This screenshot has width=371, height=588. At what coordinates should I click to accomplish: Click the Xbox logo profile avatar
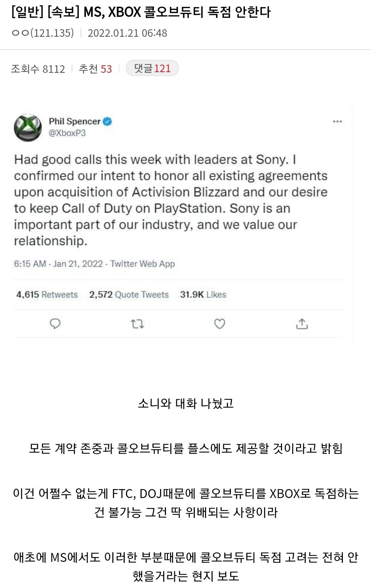(27, 127)
